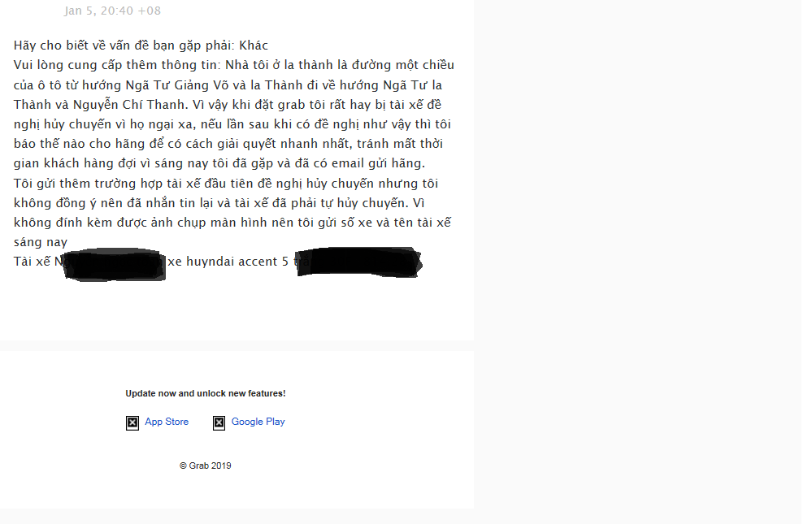
Task: Click the line starting 'gian khách hàng đợi'
Action: (219, 163)
